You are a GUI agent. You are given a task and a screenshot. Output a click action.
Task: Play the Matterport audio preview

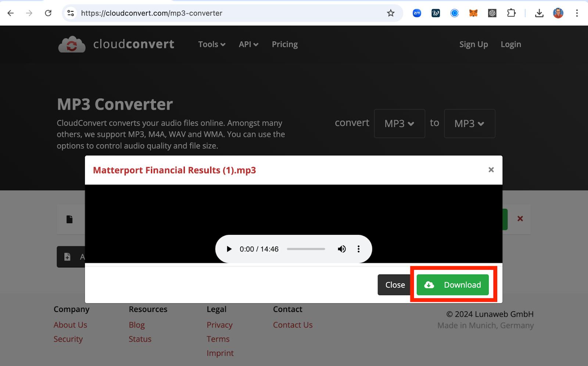coord(229,249)
